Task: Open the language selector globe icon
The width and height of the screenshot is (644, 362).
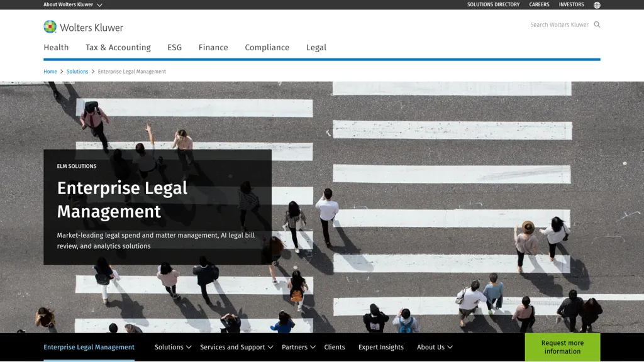Action: 597,5
